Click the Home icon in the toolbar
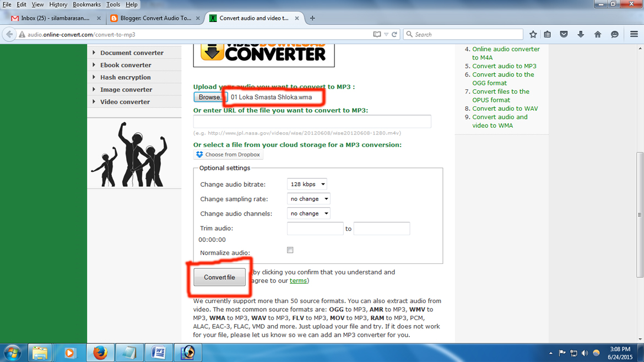This screenshot has height=362, width=644. (597, 34)
